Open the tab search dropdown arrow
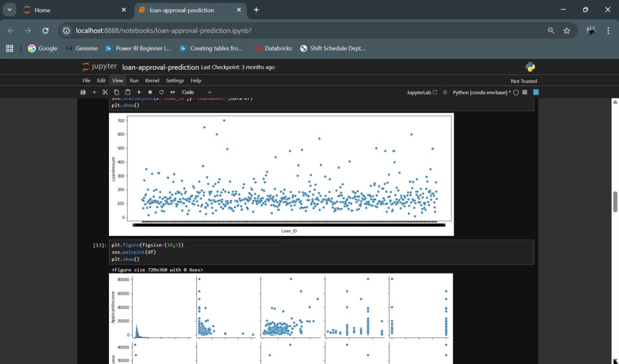Viewport: 619px width, 364px height. (9, 9)
